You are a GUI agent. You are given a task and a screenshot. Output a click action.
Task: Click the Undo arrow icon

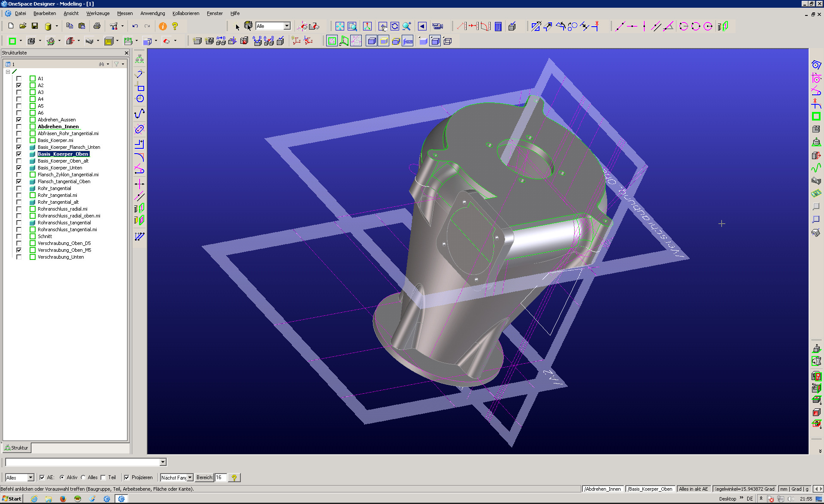click(135, 26)
